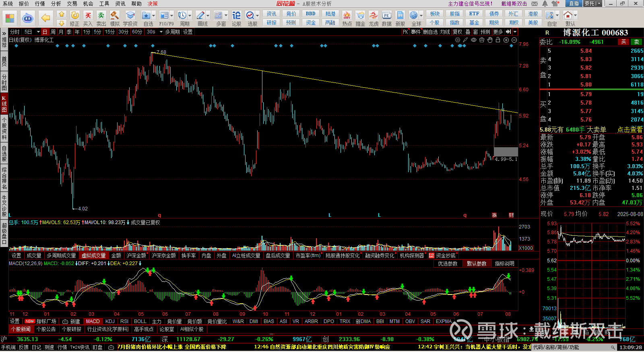The height and width of the screenshot is (352, 644).
Task: Select the 画线 drawing pencil tool
Action: (200, 16)
